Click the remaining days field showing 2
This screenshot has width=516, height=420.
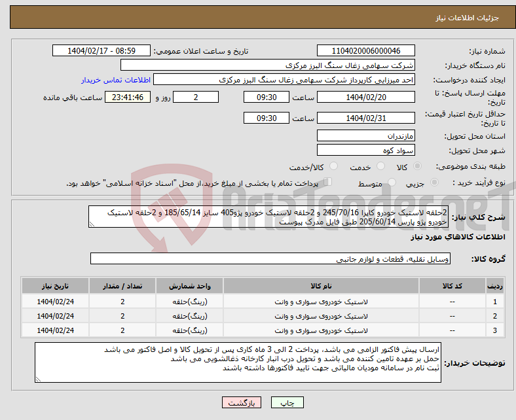coord(196,97)
